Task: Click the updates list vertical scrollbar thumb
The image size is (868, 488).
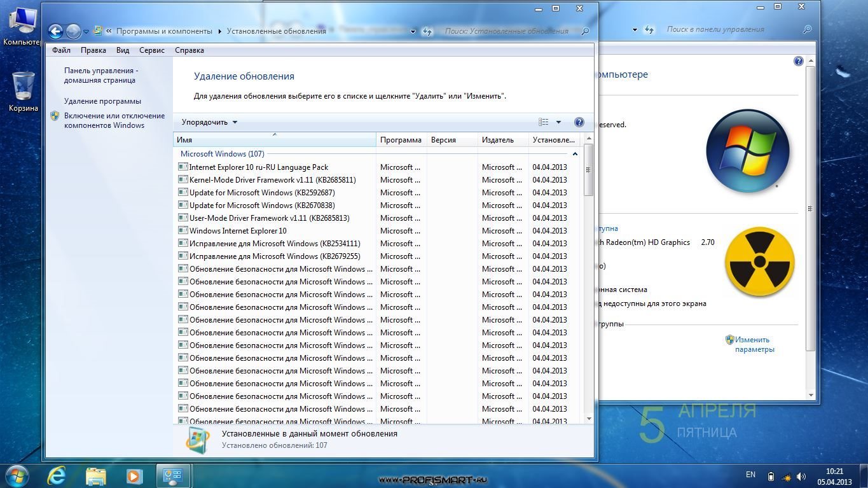Action: 589,169
